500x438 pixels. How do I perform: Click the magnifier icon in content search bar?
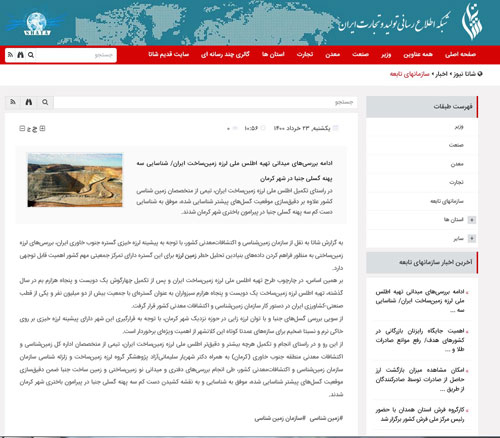click(x=45, y=102)
